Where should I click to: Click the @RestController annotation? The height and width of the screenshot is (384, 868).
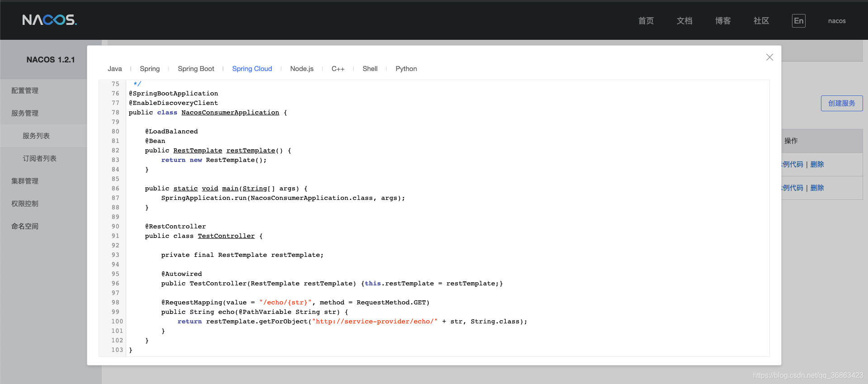tap(175, 226)
